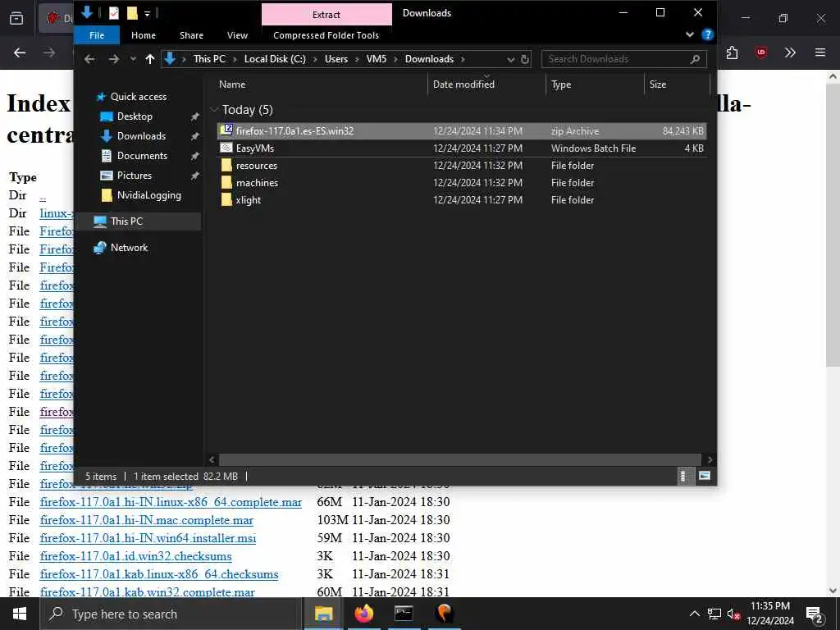Open Windows Start menu
The width and height of the screenshot is (840, 630).
point(20,614)
